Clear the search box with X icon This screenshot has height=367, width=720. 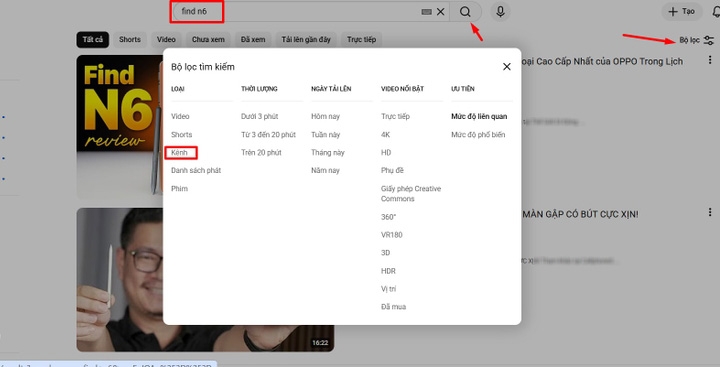(x=440, y=11)
